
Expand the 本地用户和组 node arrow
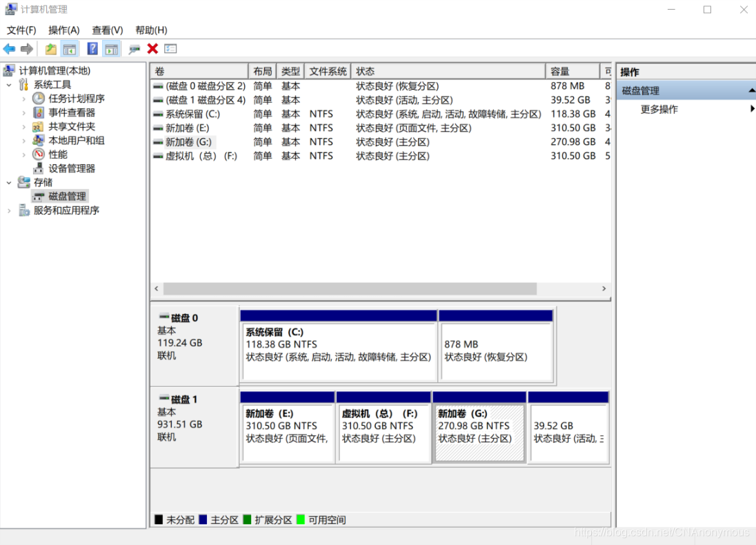pyautogui.click(x=23, y=141)
